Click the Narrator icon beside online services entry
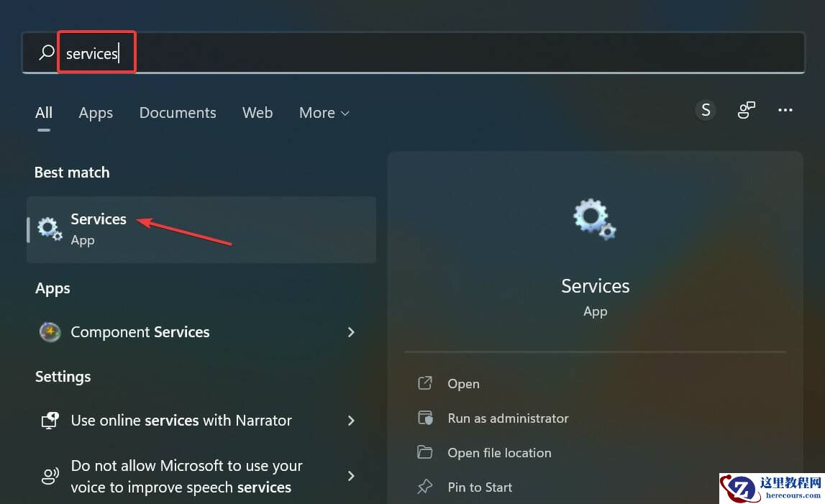The width and height of the screenshot is (825, 504). pos(49,421)
